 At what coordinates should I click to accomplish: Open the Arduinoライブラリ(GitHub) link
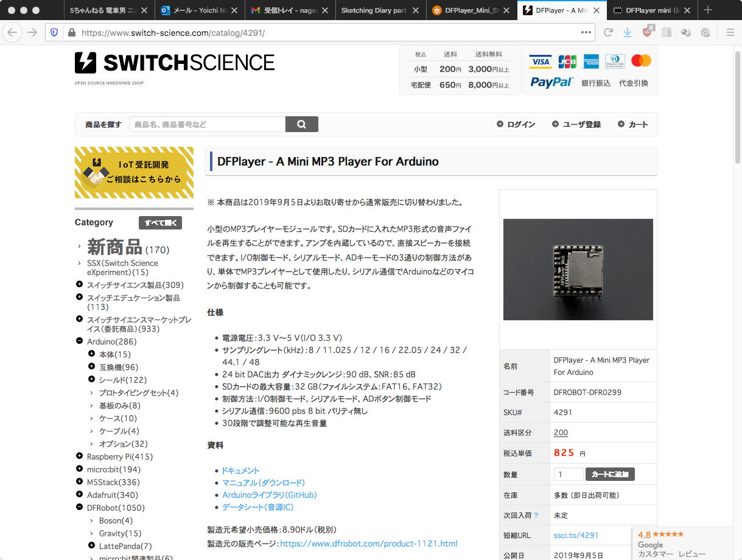270,495
